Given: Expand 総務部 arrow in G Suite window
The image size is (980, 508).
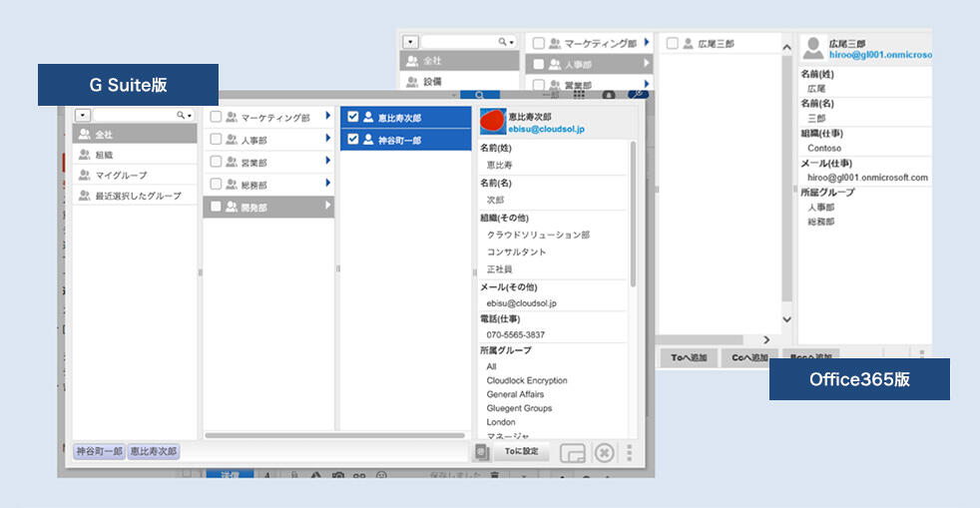Looking at the screenshot, I should point(327,183).
